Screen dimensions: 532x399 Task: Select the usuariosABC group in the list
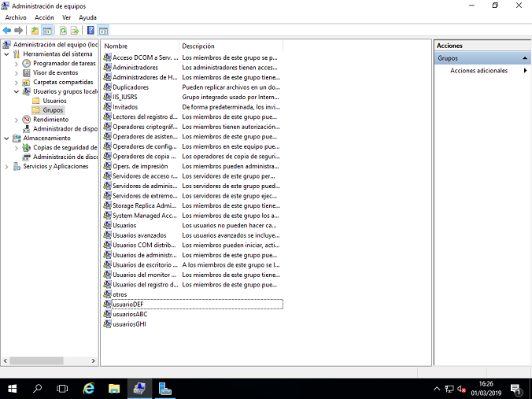(x=130, y=314)
